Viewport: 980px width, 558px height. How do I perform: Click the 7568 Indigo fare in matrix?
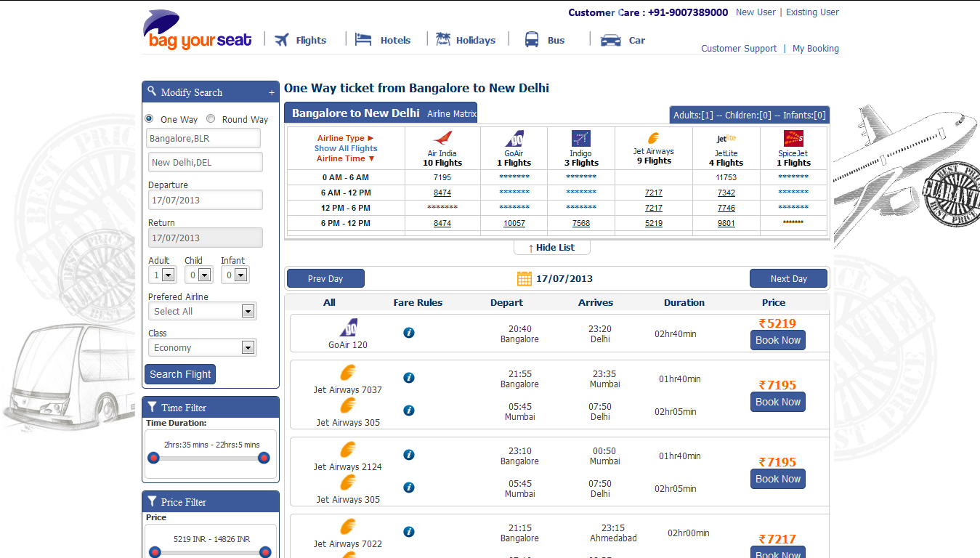pos(581,223)
